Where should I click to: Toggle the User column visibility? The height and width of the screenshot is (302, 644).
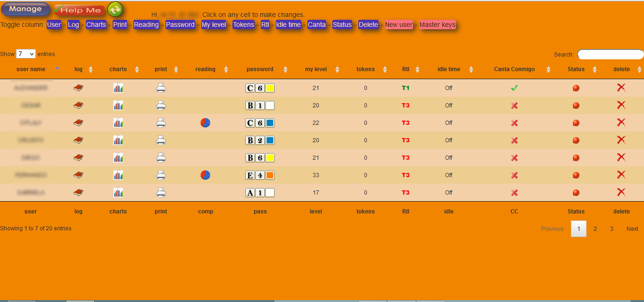(x=54, y=24)
